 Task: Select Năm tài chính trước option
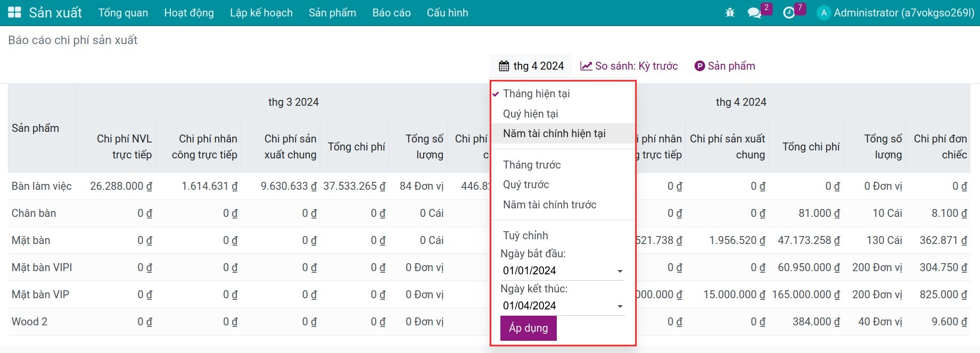click(x=563, y=205)
